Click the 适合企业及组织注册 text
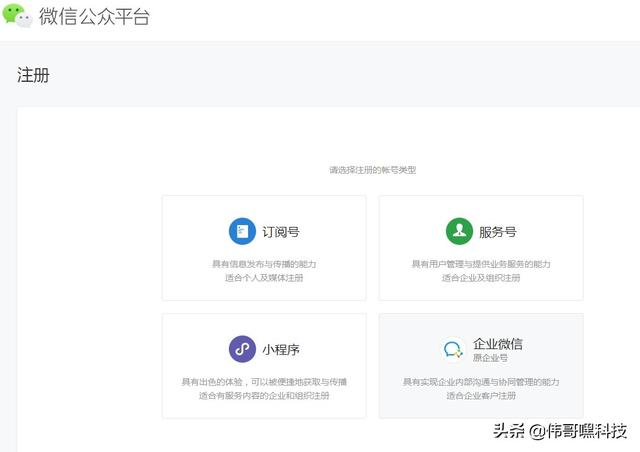The width and height of the screenshot is (640, 452). 481,278
